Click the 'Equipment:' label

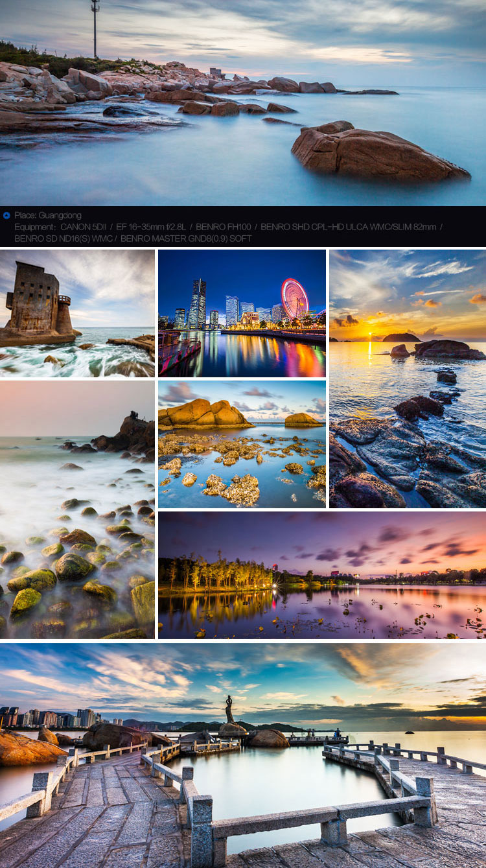pos(35,227)
